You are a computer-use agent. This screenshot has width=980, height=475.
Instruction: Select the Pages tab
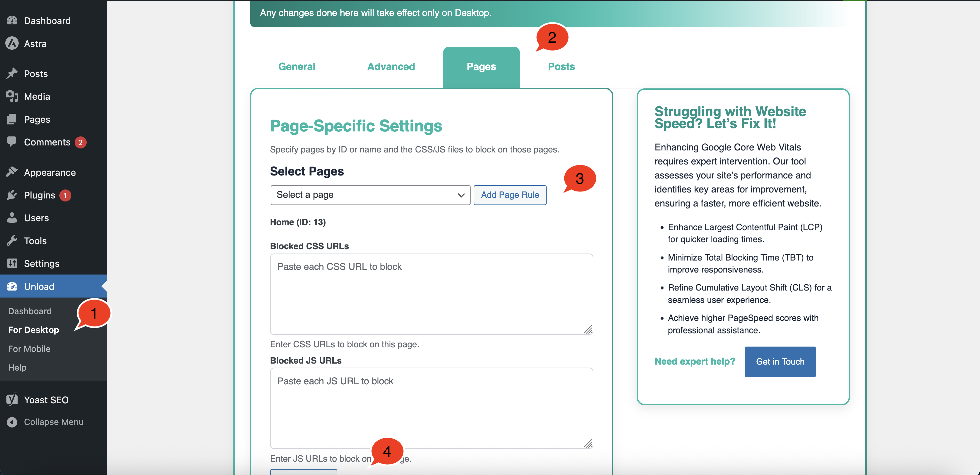coord(481,67)
